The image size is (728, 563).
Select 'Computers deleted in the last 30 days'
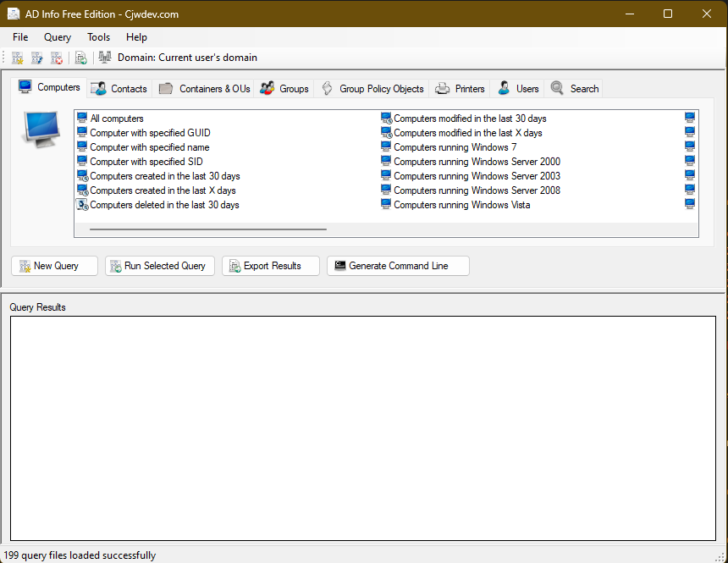[158, 205]
